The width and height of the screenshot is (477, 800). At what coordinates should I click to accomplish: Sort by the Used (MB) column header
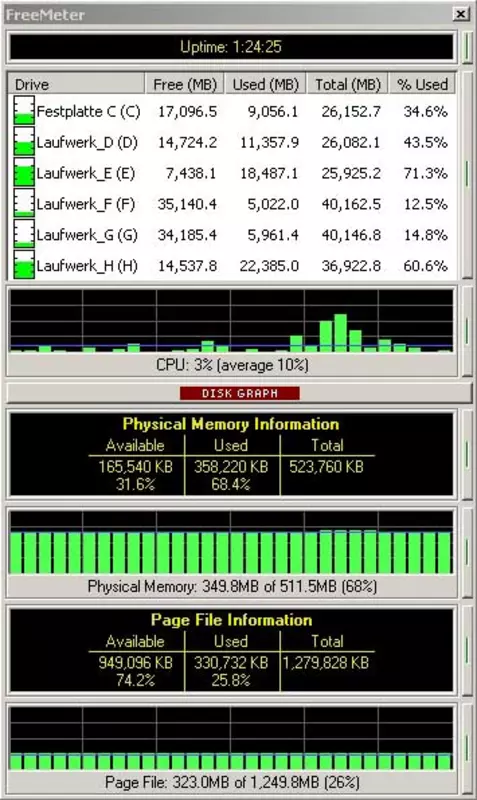click(x=266, y=84)
